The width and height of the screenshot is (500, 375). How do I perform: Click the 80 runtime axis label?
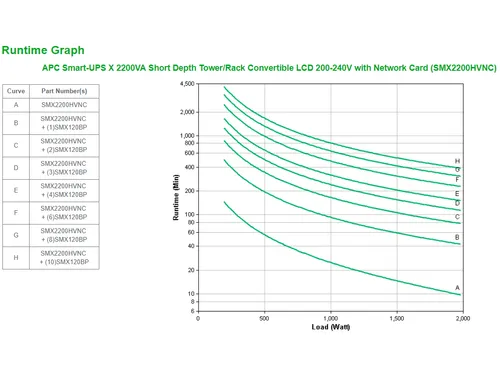(191, 222)
